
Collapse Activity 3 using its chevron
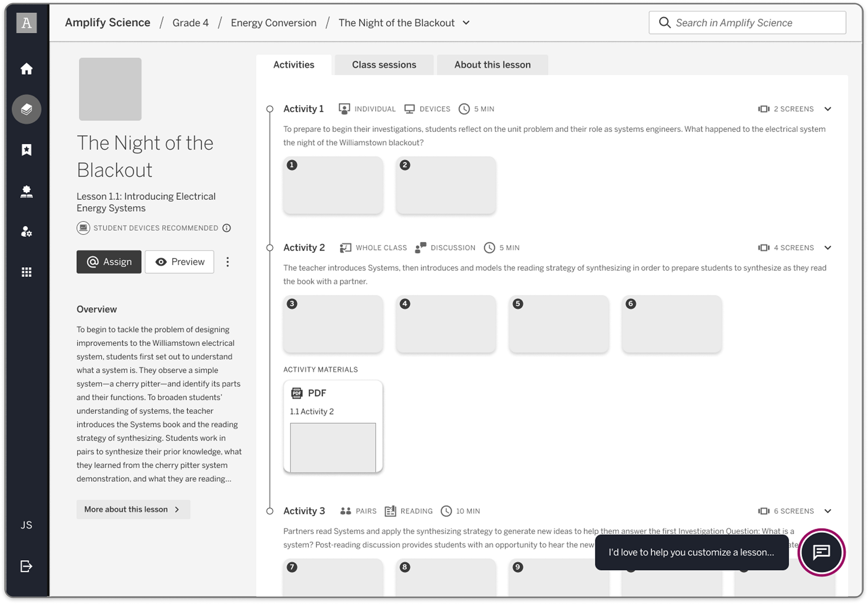[x=827, y=511]
